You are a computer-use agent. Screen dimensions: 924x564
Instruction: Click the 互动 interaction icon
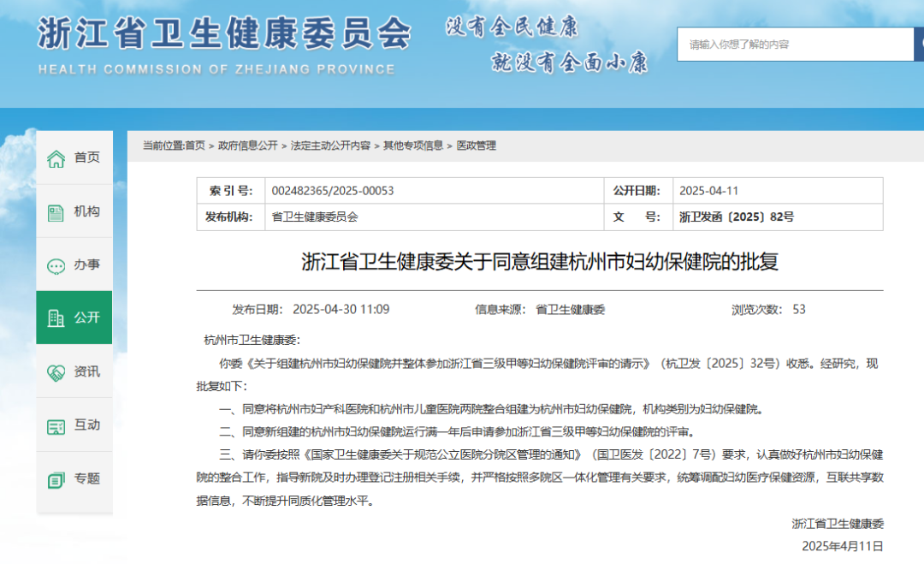pyautogui.click(x=56, y=427)
